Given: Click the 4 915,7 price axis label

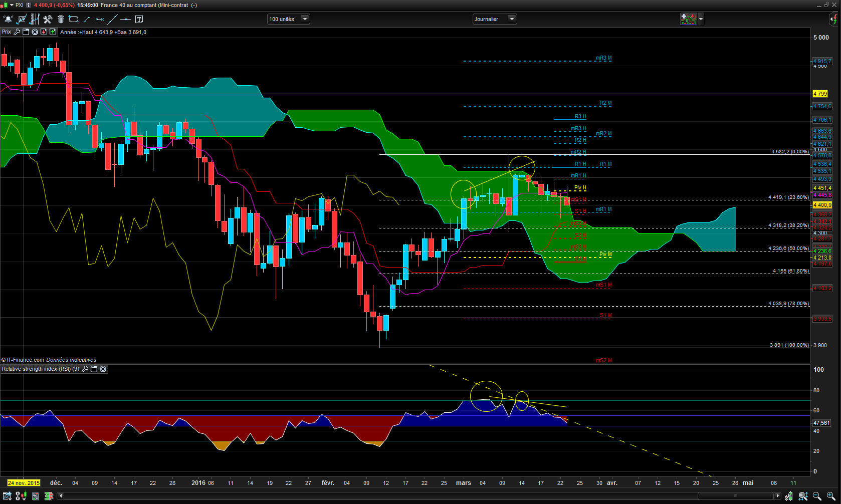Looking at the screenshot, I should (822, 61).
